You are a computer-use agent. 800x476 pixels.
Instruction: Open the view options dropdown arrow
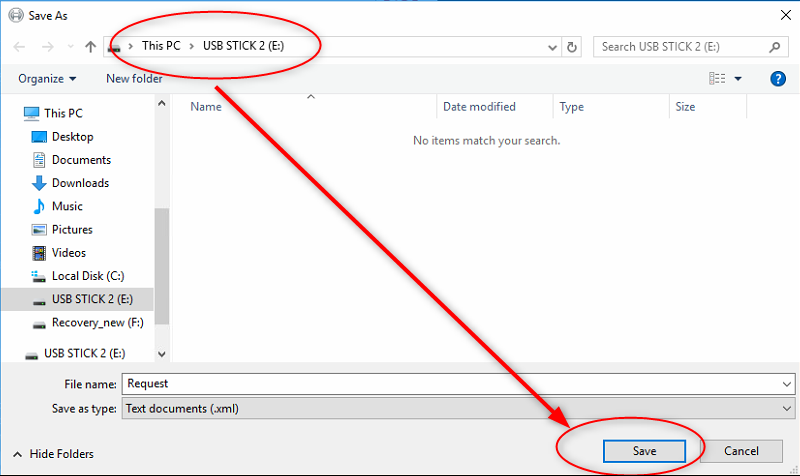(738, 78)
